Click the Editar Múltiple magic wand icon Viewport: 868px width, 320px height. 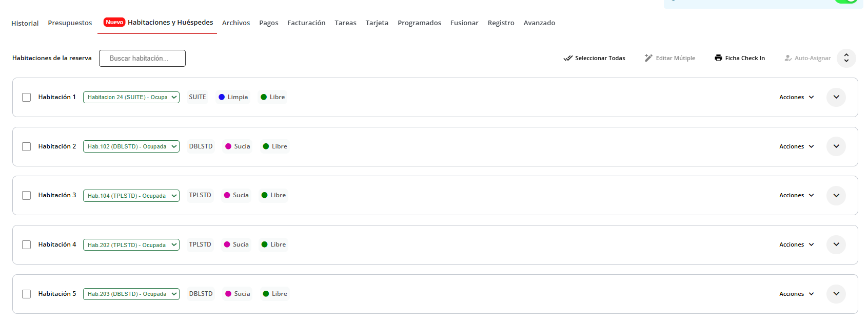tap(648, 58)
